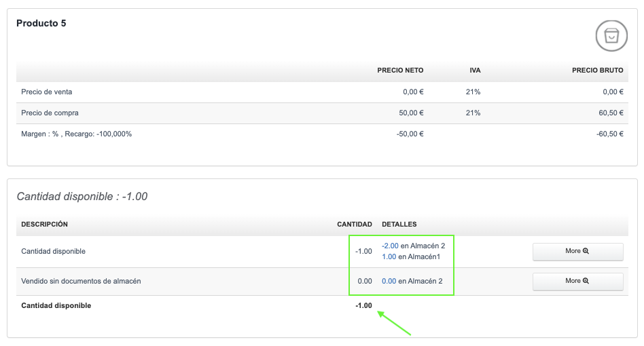
Task: Click the Margen and Recargo row label
Action: click(x=76, y=134)
